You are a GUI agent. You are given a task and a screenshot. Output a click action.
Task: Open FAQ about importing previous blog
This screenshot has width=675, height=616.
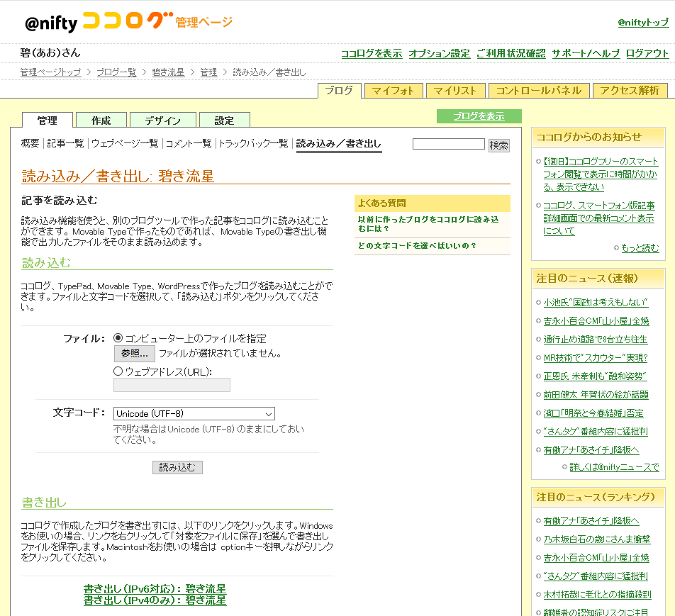click(428, 224)
